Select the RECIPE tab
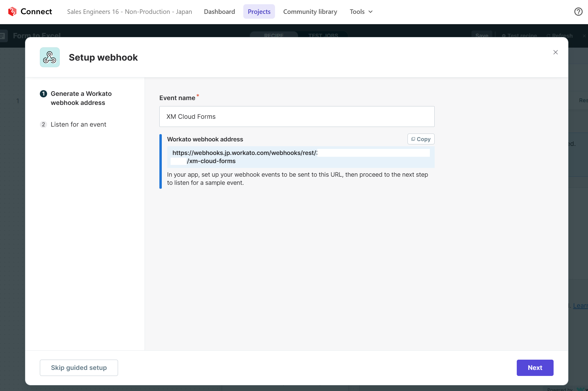This screenshot has height=391, width=588. [273, 35]
